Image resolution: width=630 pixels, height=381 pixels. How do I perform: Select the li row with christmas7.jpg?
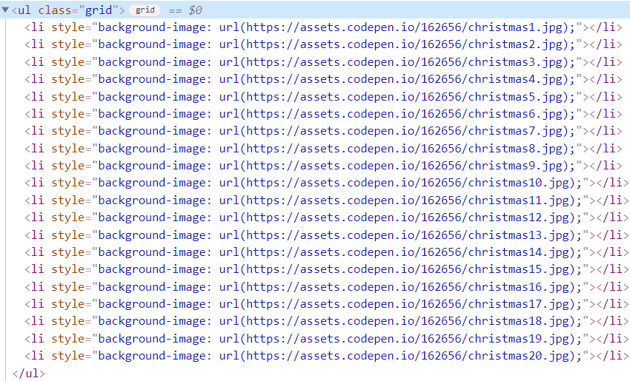point(323,131)
